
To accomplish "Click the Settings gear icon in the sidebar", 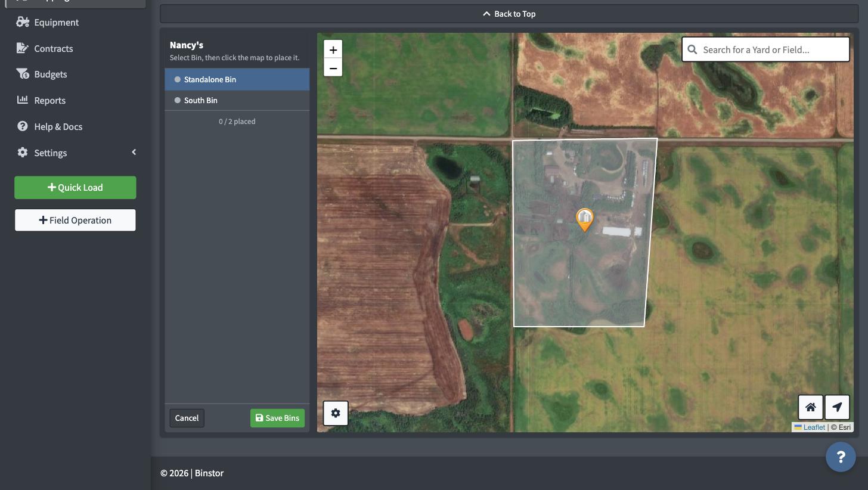I will [23, 152].
